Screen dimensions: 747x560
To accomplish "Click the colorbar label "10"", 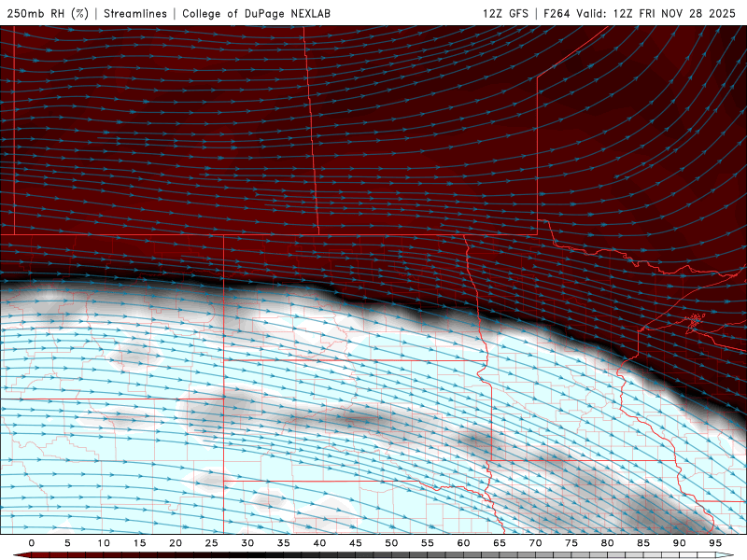I will click(x=104, y=543).
